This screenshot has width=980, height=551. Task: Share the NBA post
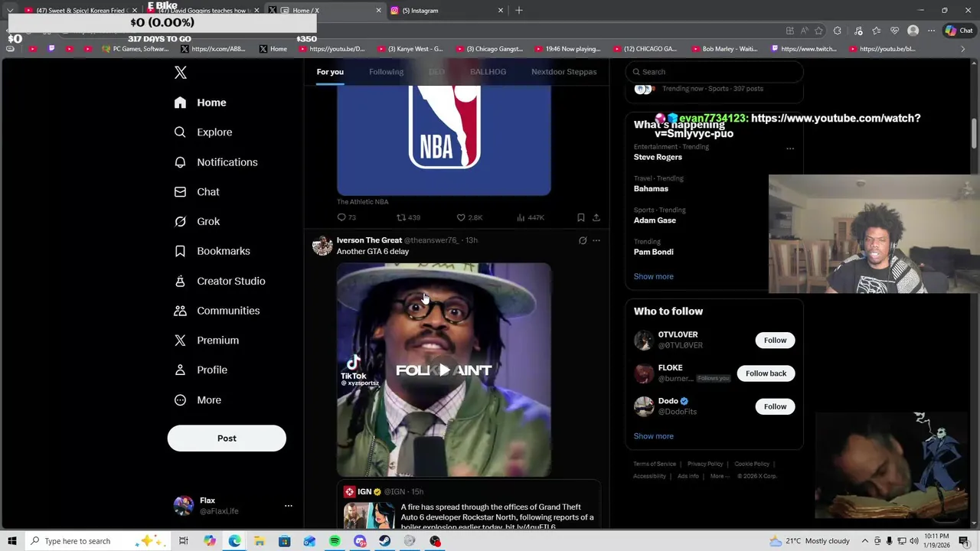(596, 217)
